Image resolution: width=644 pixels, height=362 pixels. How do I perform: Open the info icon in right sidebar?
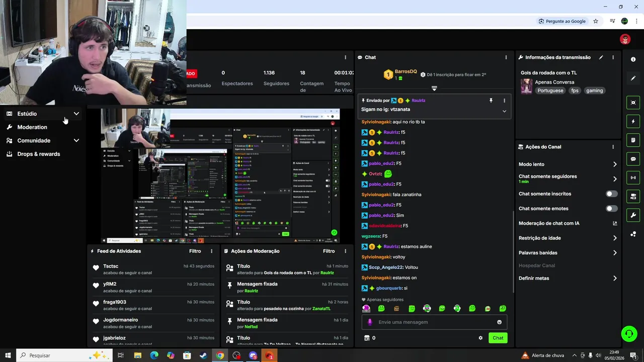(x=633, y=59)
